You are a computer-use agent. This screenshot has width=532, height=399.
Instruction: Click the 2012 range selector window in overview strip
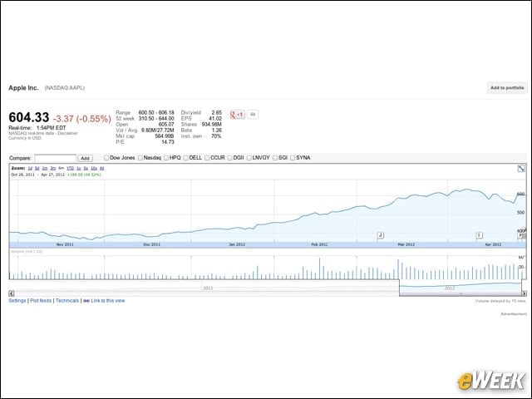click(461, 288)
